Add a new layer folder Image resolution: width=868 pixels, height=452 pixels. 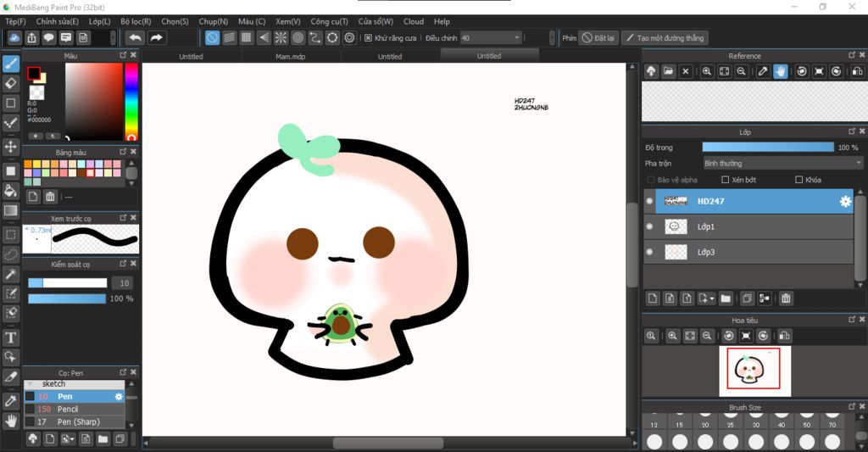point(726,299)
